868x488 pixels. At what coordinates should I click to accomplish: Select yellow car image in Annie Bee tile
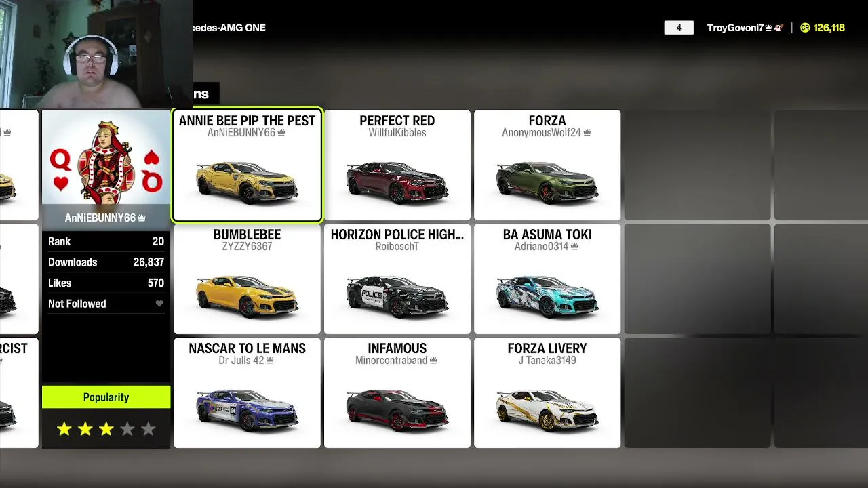[247, 182]
